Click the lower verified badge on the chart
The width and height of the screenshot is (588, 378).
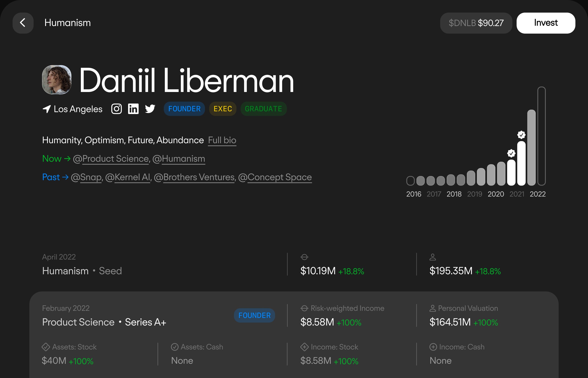(511, 154)
